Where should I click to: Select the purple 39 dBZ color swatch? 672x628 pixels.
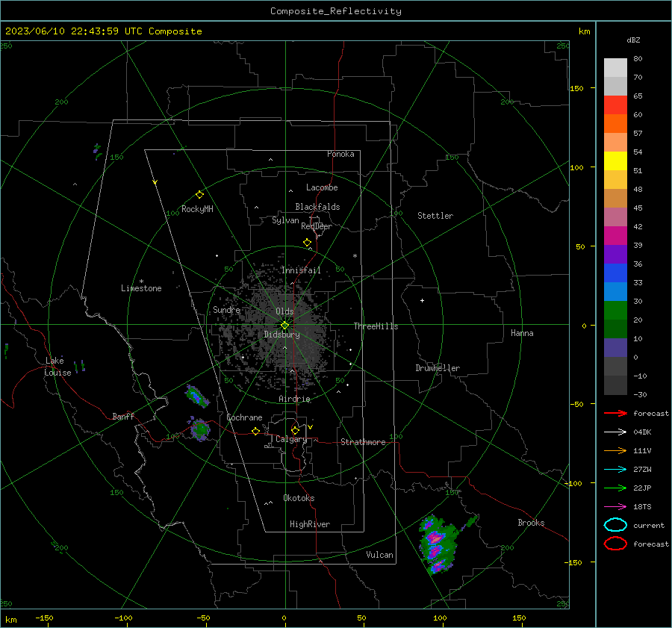click(615, 254)
